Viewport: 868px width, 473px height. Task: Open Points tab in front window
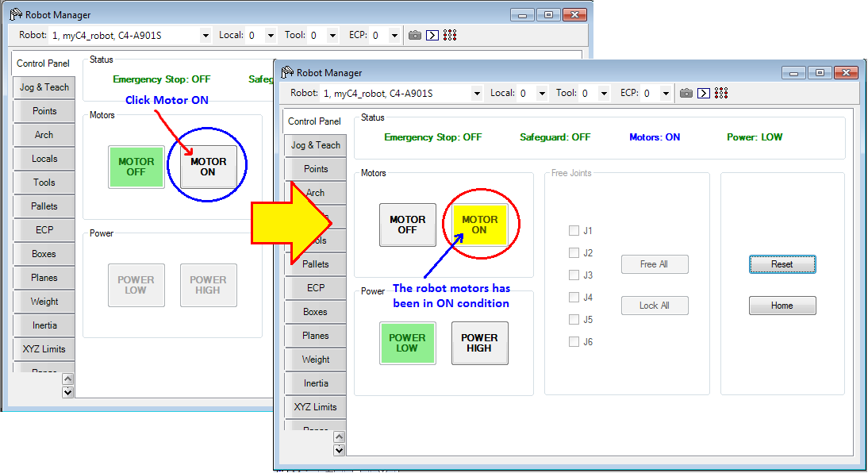[x=316, y=169]
